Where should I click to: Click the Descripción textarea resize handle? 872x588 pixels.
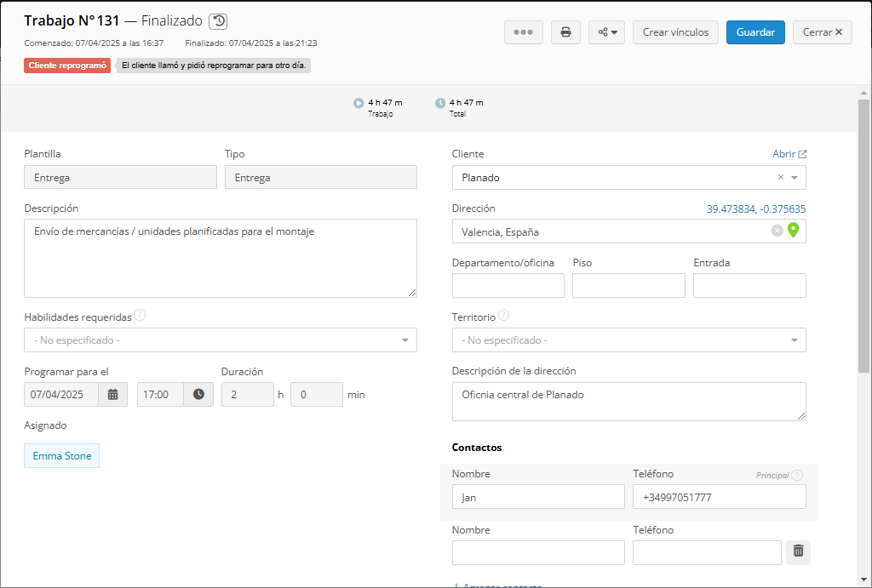pyautogui.click(x=412, y=293)
